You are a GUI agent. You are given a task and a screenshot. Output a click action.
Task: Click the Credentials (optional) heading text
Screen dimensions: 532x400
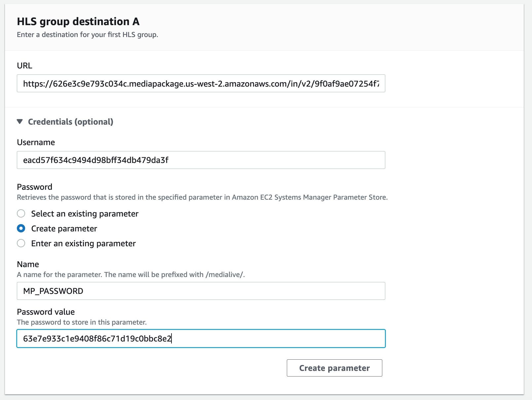click(x=70, y=122)
